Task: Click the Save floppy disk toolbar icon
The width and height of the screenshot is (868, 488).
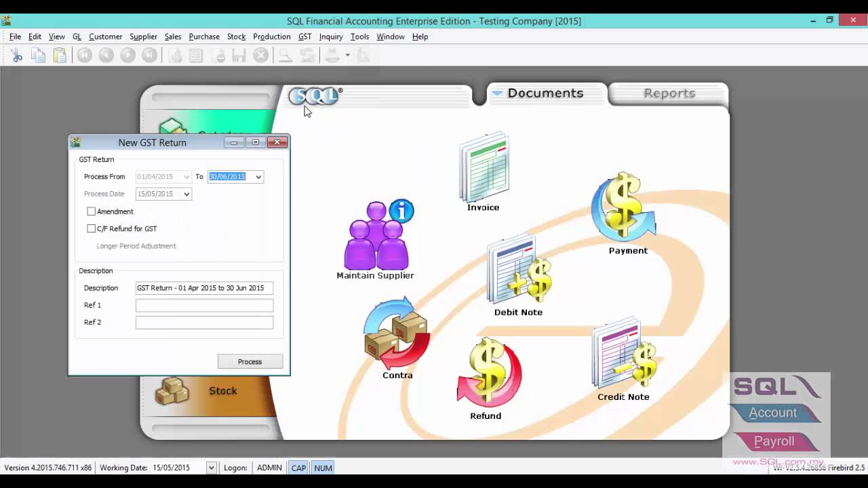Action: tap(239, 56)
